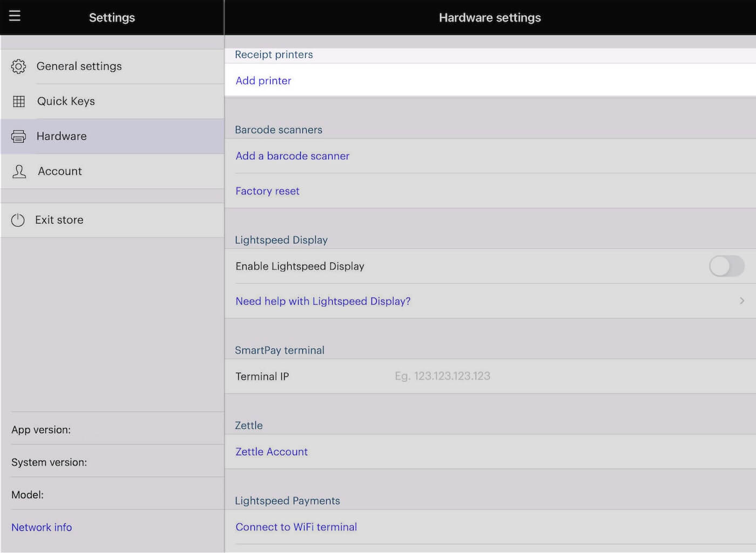Click the Zettle section header
The width and height of the screenshot is (756, 553).
pos(249,426)
